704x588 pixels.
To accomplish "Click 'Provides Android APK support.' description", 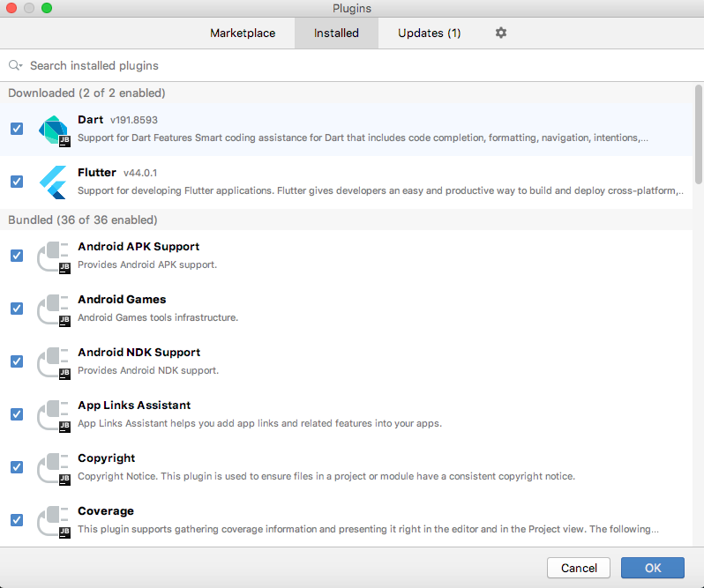I will coord(147,264).
